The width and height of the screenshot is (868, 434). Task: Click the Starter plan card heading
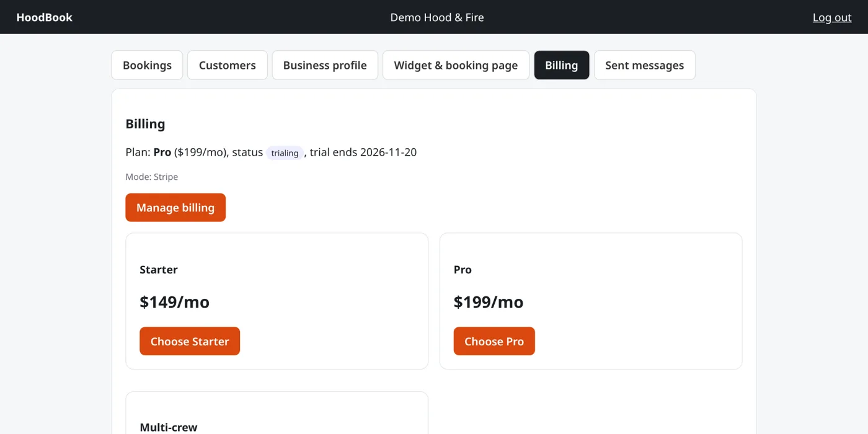[x=159, y=270]
